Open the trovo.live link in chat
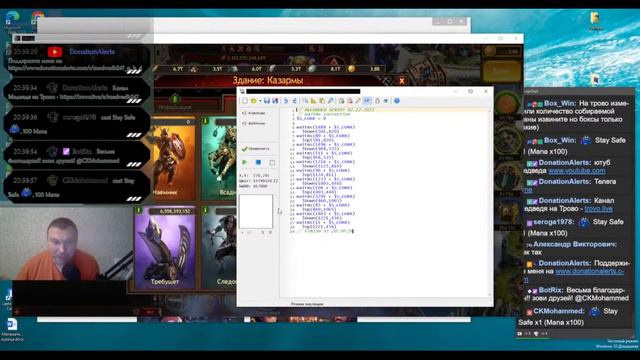Image resolution: width=640 pixels, height=360 pixels. [598, 209]
